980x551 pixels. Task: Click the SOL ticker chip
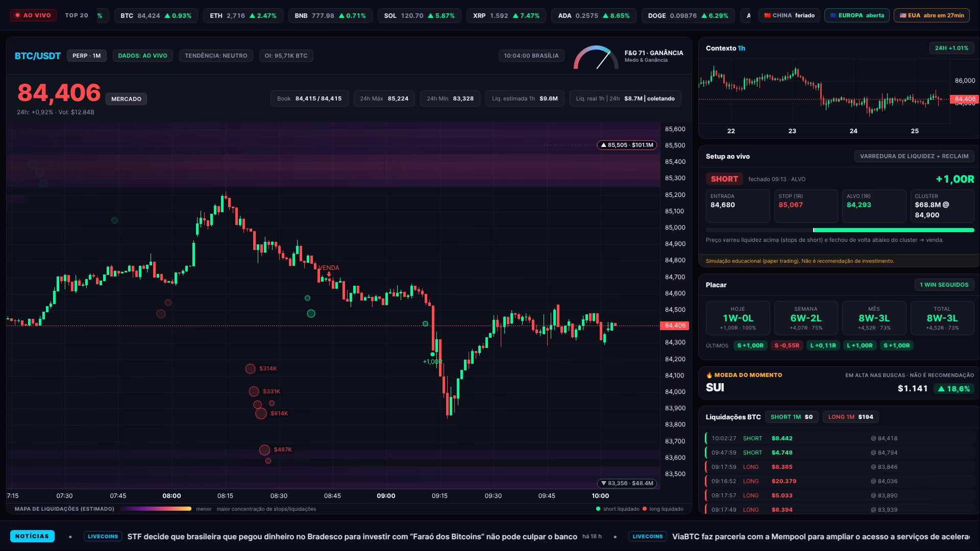click(419, 15)
